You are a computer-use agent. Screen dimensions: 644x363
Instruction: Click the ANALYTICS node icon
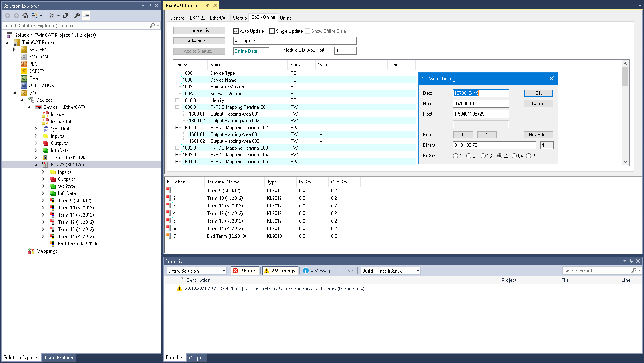[x=24, y=86]
